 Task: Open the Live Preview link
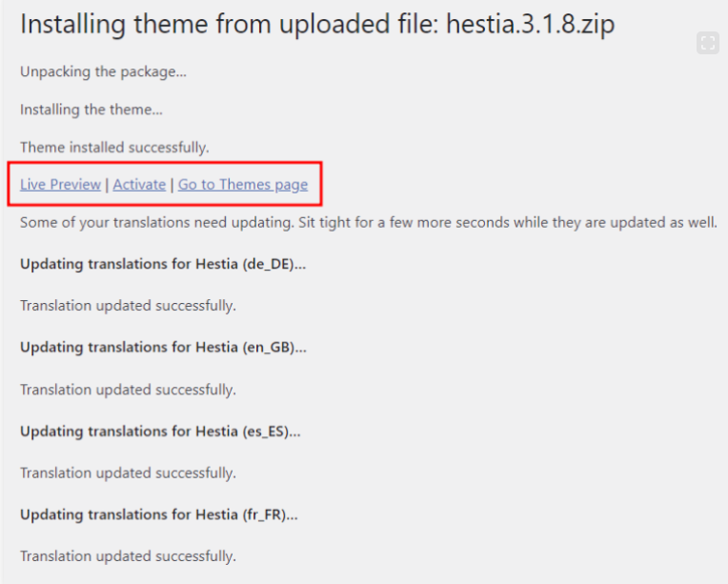[x=60, y=184]
